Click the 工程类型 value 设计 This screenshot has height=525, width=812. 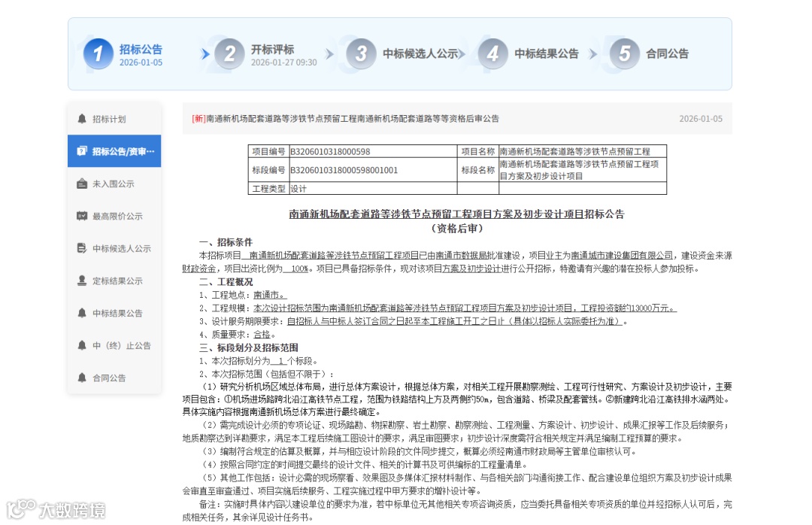(x=298, y=189)
